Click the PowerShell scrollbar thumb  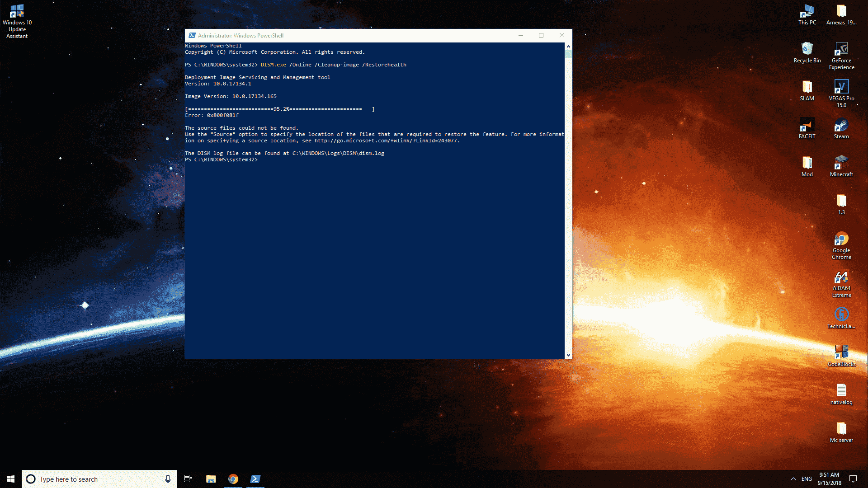point(568,54)
